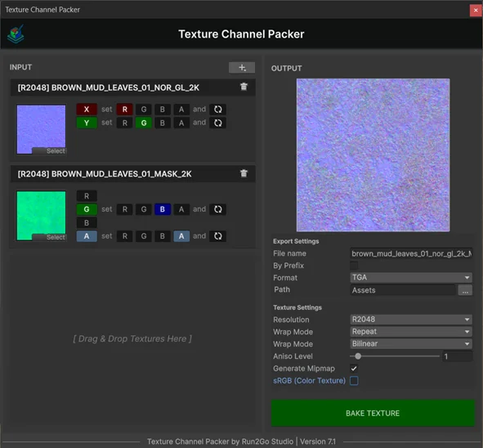Delete the NOR_GL_2K input texture
483x448 pixels.
coord(244,87)
